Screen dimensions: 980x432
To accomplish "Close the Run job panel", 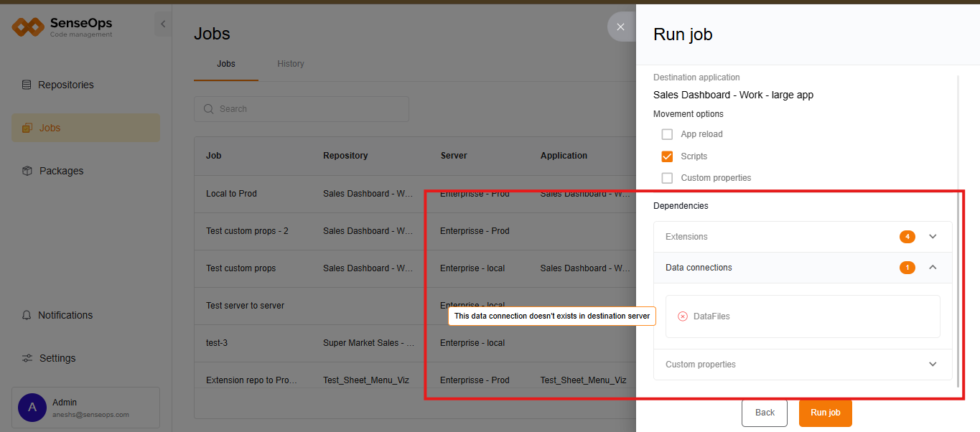I will [x=620, y=27].
